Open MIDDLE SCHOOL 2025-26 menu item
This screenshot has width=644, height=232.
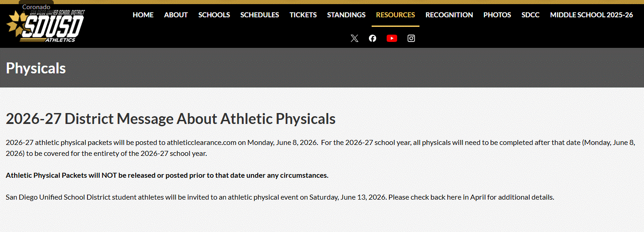point(591,15)
